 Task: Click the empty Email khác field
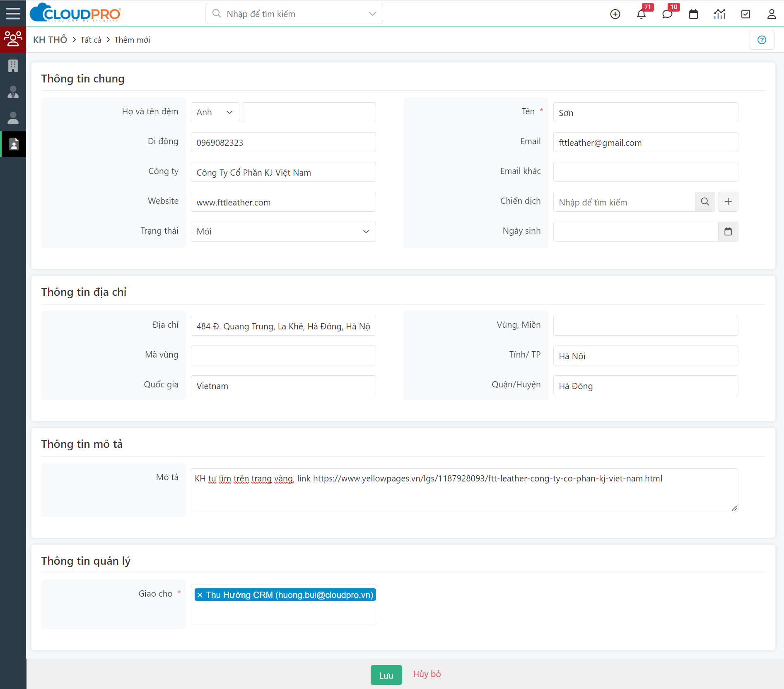(x=646, y=172)
